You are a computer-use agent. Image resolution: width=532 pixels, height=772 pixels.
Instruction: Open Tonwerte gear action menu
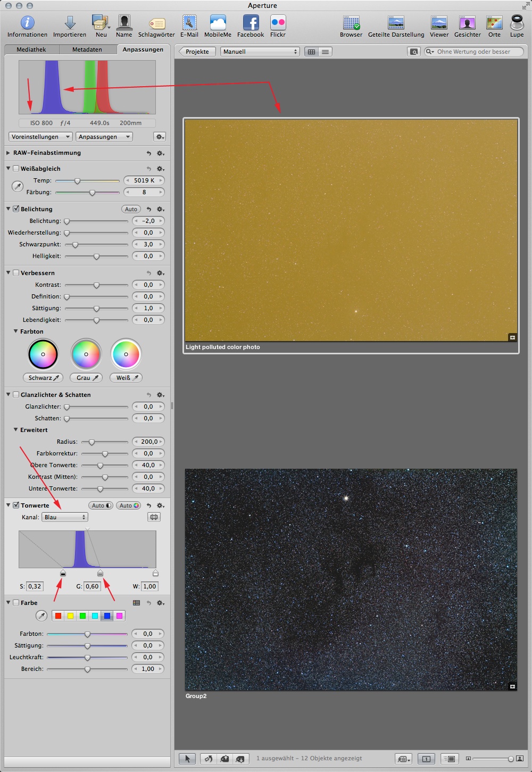click(x=161, y=505)
